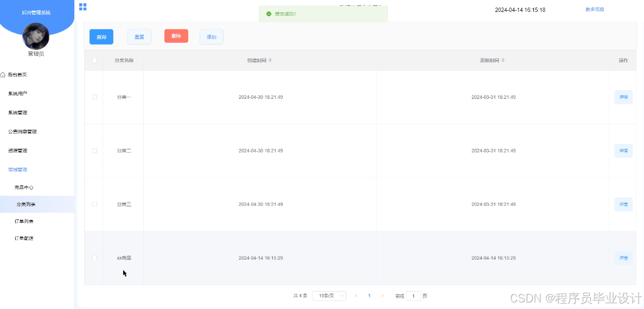Open 详情 for 分类二
Image resolution: width=644 pixels, height=309 pixels.
pyautogui.click(x=623, y=151)
